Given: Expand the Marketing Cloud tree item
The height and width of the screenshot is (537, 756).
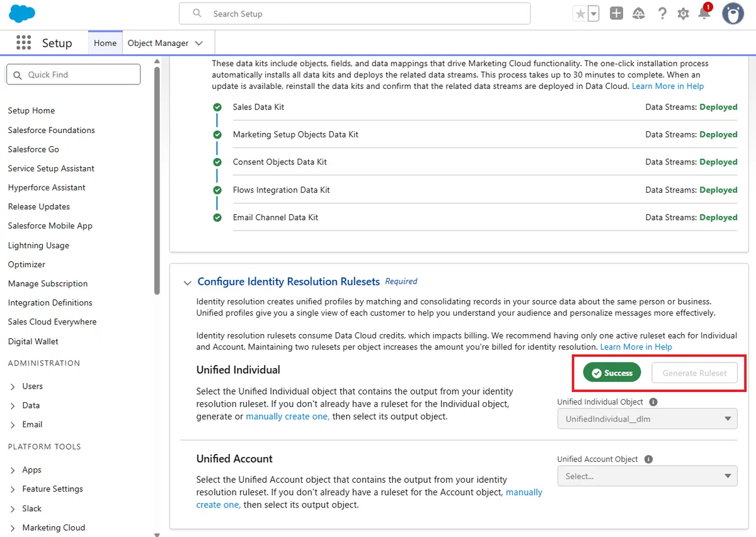Looking at the screenshot, I should pos(13,528).
